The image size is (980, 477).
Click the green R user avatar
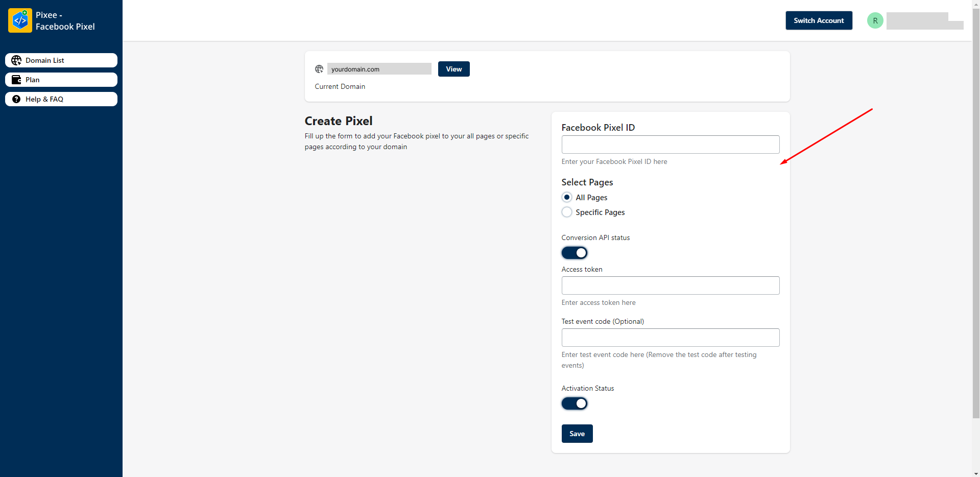click(875, 20)
